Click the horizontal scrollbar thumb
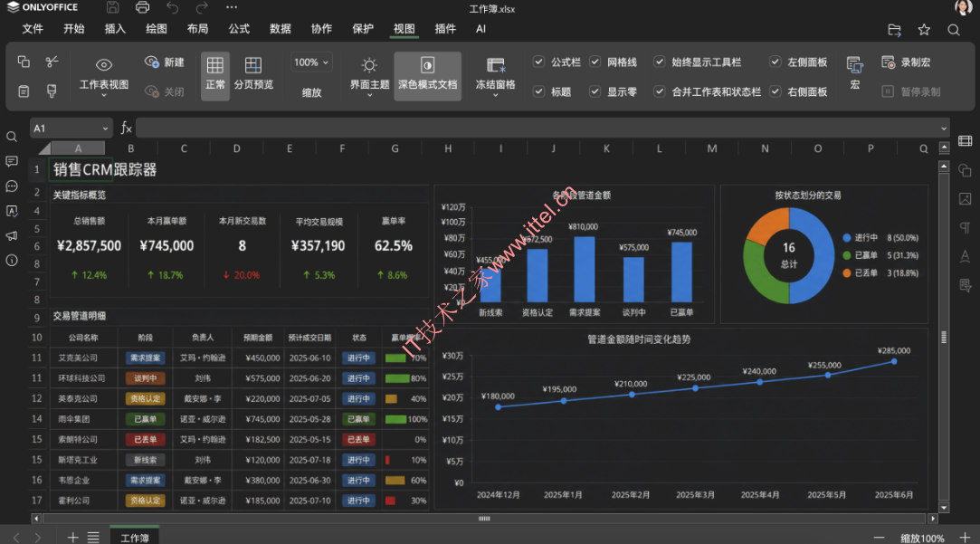The height and width of the screenshot is (544, 980). tap(484, 519)
